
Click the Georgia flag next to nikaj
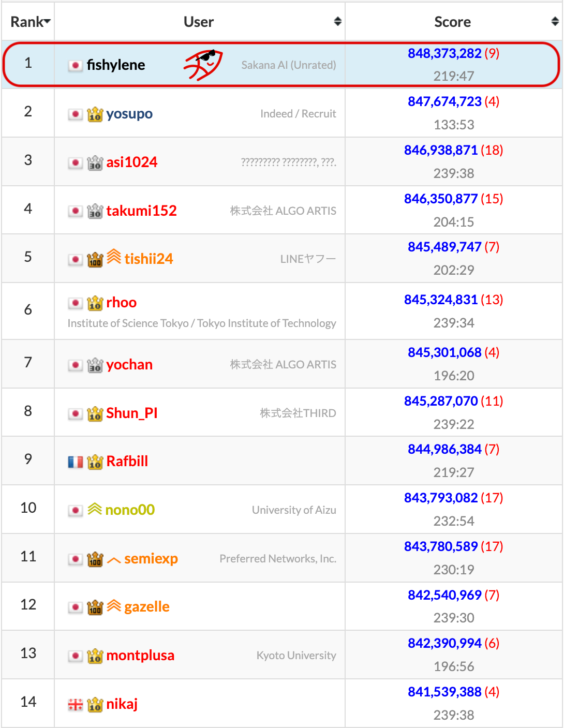click(x=76, y=704)
